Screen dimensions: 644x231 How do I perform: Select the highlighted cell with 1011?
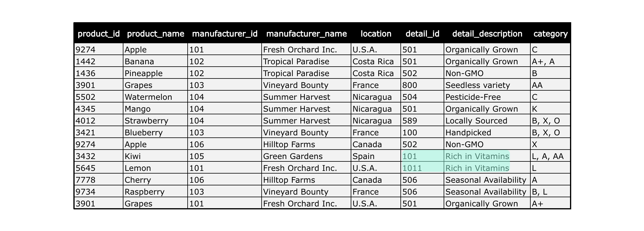tap(423, 168)
